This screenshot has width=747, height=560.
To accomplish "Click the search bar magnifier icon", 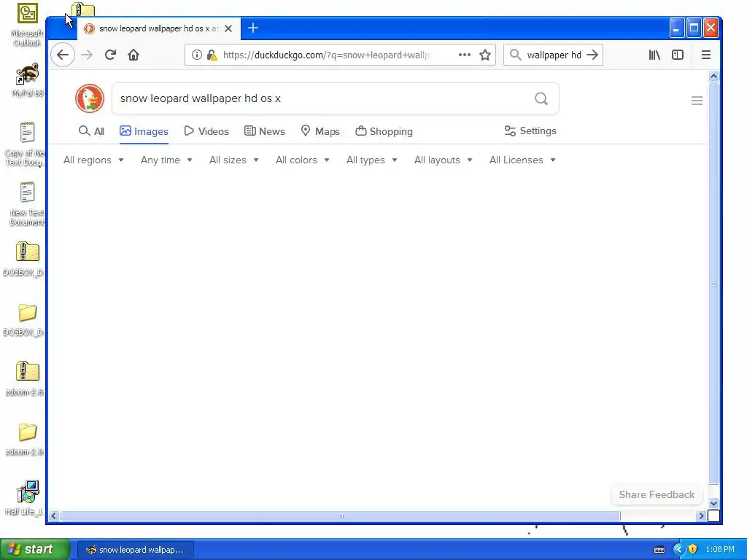I will [x=516, y=55].
